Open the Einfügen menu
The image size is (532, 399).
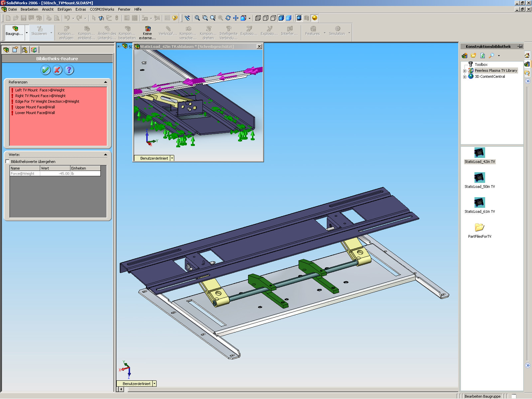click(x=64, y=9)
